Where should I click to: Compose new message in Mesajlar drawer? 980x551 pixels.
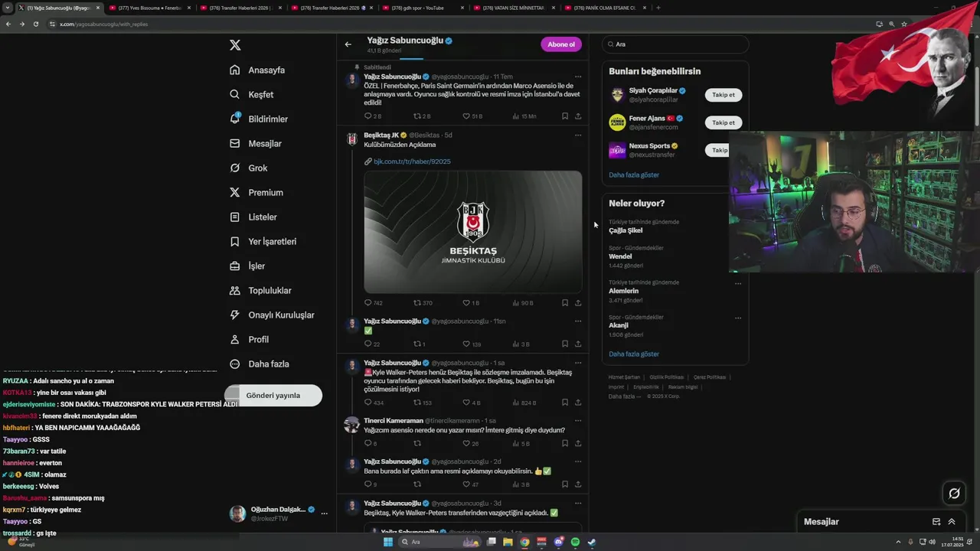936,522
